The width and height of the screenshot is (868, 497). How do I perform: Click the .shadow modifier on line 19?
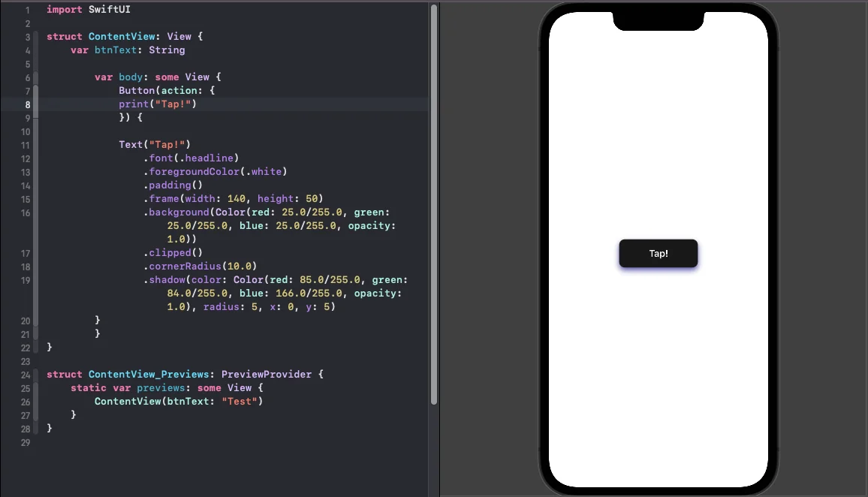[164, 280]
